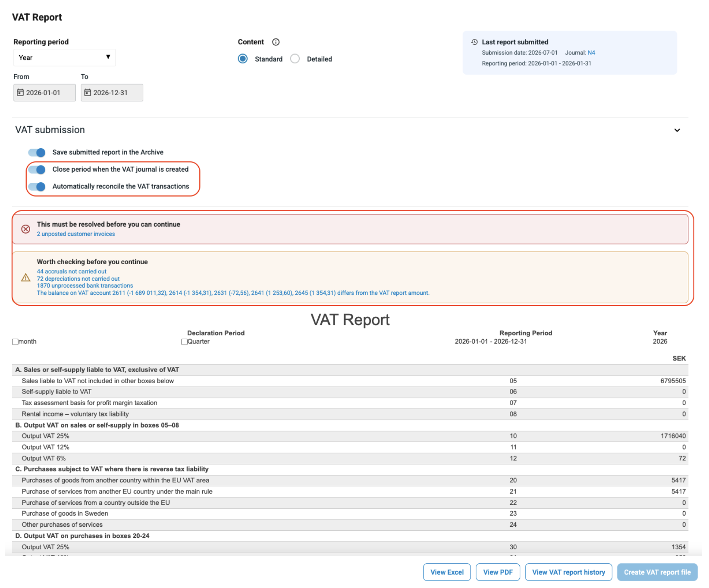The width and height of the screenshot is (709, 588).
Task: Check the month declaration period checkbox
Action: point(15,342)
